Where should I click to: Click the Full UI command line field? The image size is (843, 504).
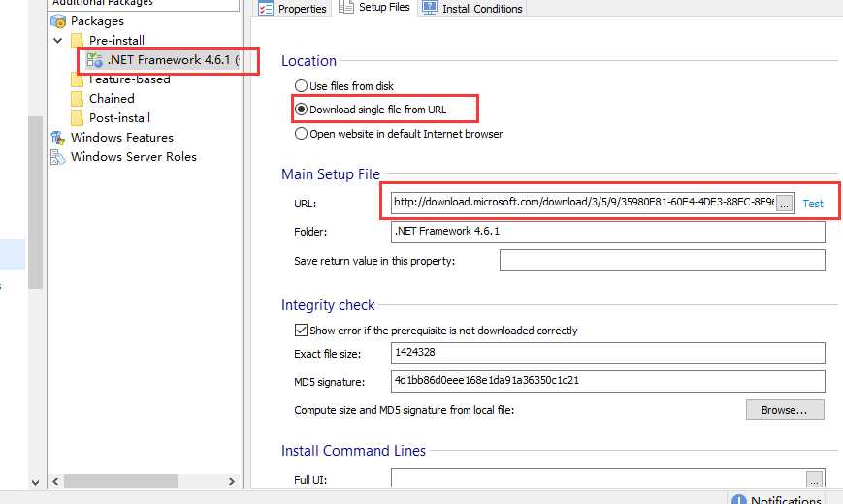tap(599, 478)
